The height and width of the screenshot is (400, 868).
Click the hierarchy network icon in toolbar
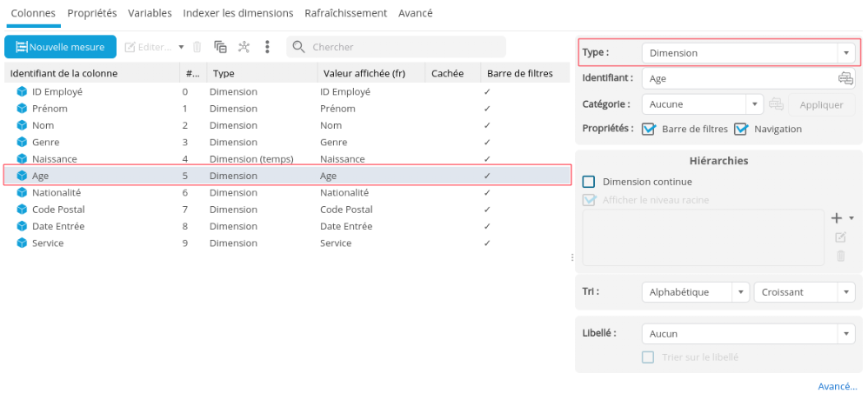point(244,47)
